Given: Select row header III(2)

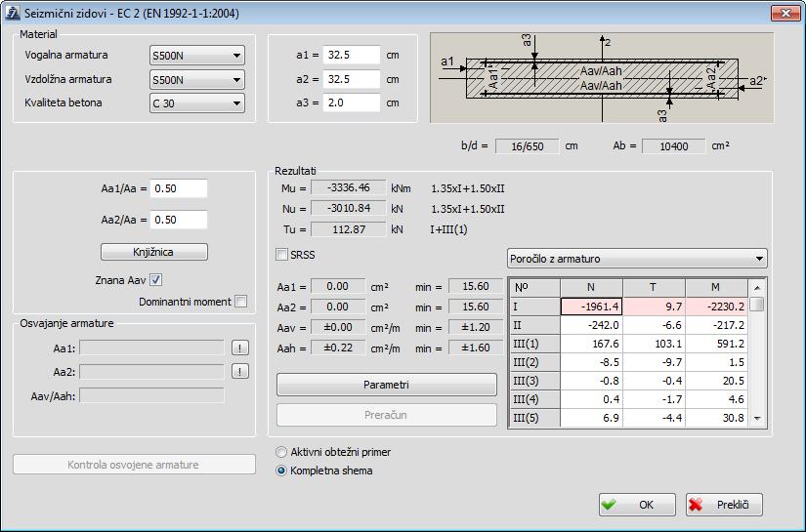Looking at the screenshot, I should pos(534,362).
